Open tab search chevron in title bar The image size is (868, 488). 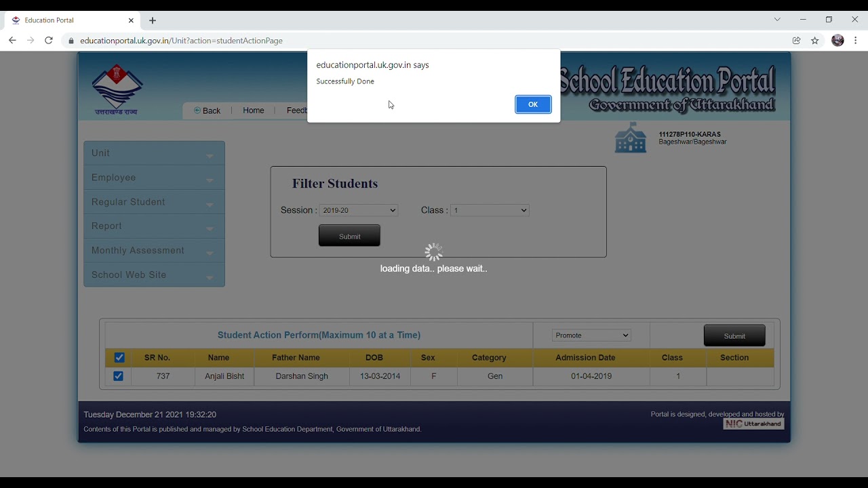tap(777, 20)
